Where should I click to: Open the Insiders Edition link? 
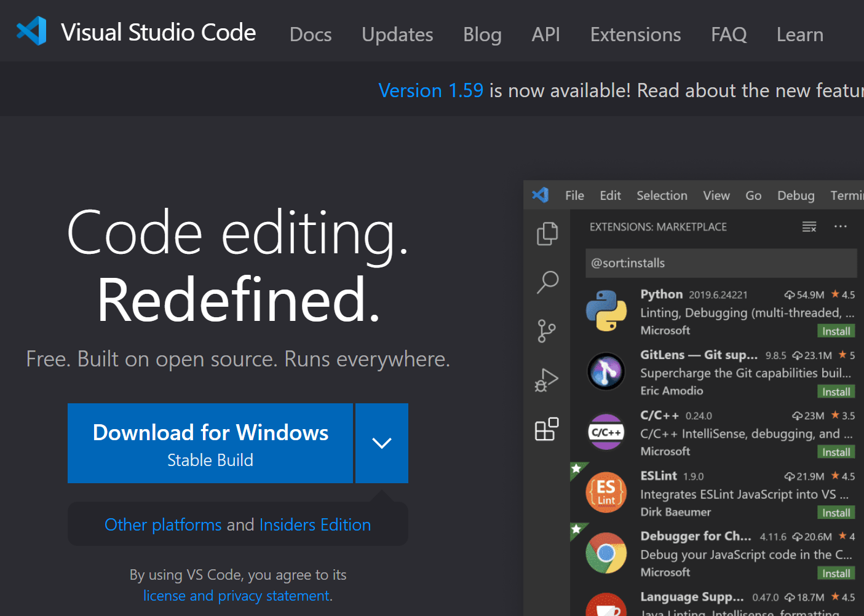[x=315, y=524]
